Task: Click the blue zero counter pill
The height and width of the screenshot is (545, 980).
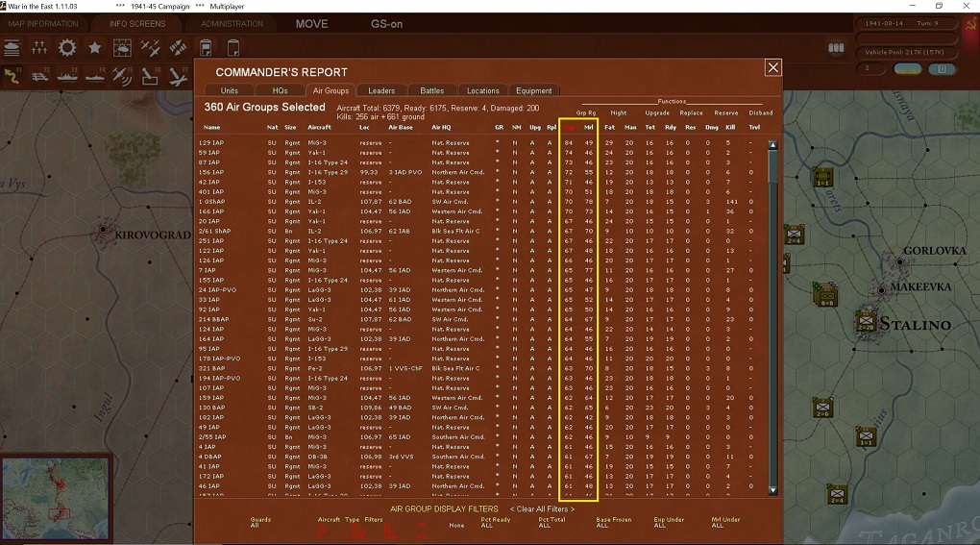Action: 942,69
